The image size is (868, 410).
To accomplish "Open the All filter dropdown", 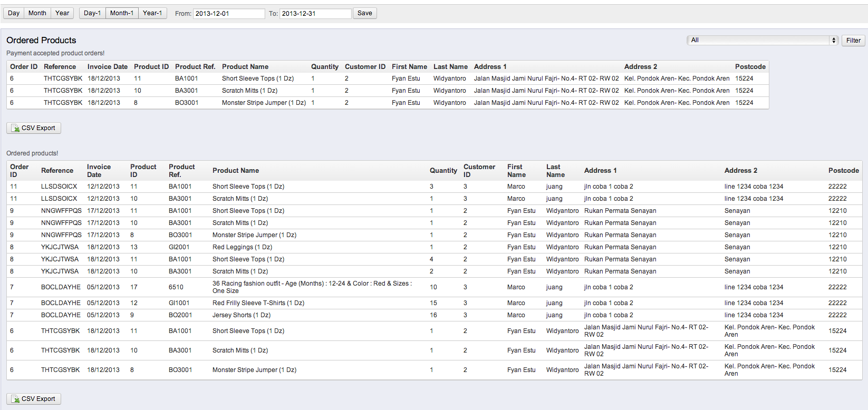I will (x=763, y=41).
